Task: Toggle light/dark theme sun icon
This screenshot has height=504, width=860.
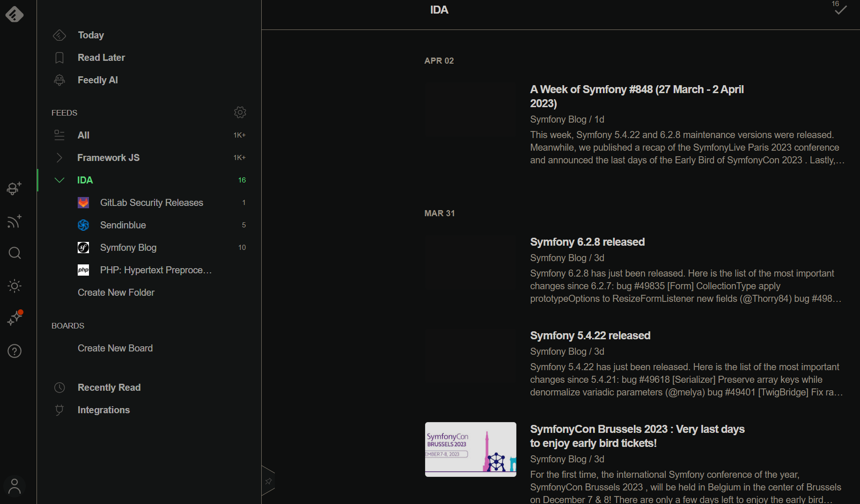Action: tap(15, 286)
